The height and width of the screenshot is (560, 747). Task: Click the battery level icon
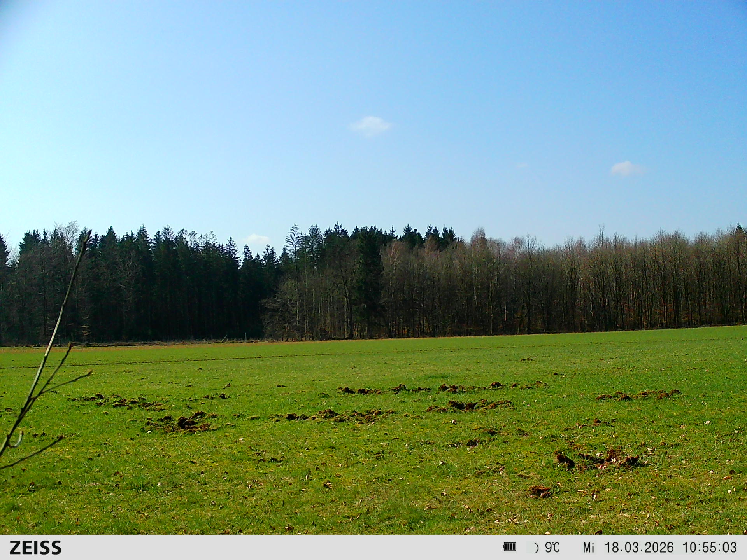509,547
